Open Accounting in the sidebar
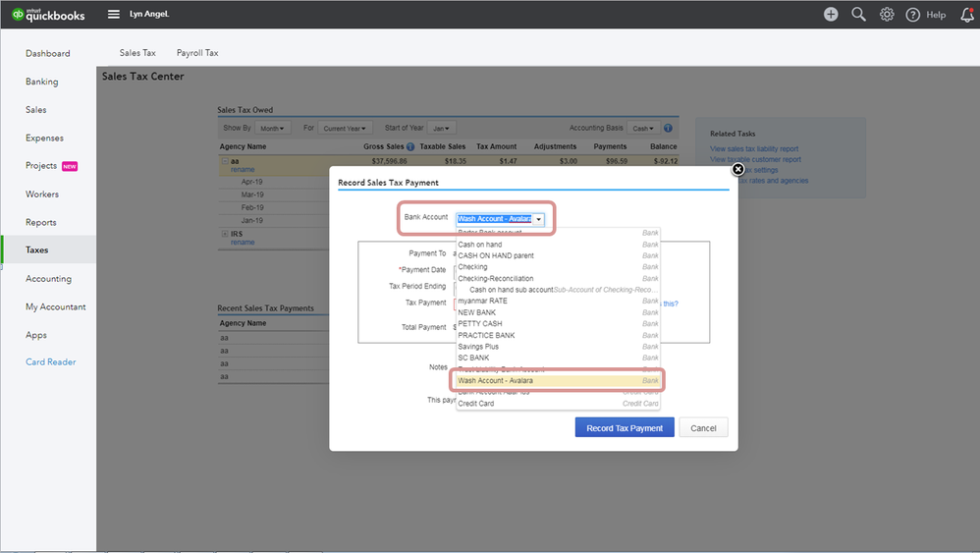The image size is (980, 553). tap(48, 279)
